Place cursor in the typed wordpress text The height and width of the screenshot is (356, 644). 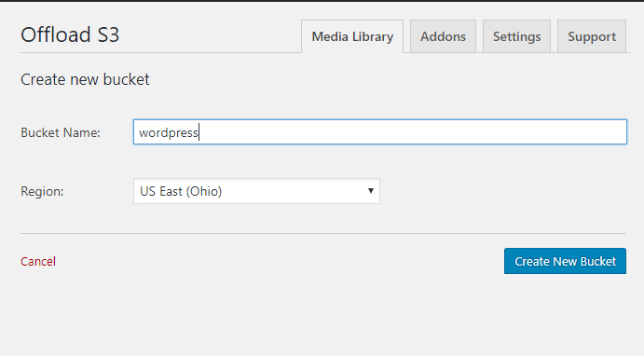pyautogui.click(x=169, y=132)
